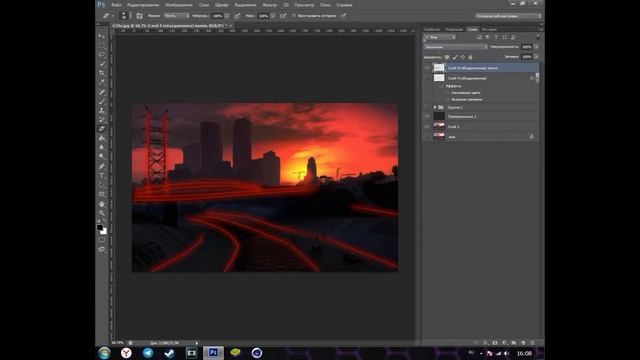Lock layer position icon

coord(462,57)
